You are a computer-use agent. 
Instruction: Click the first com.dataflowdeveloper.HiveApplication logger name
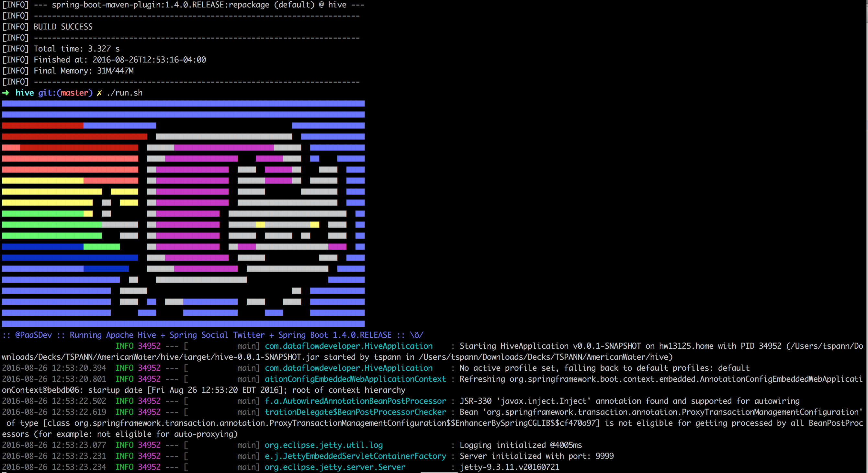tap(348, 346)
